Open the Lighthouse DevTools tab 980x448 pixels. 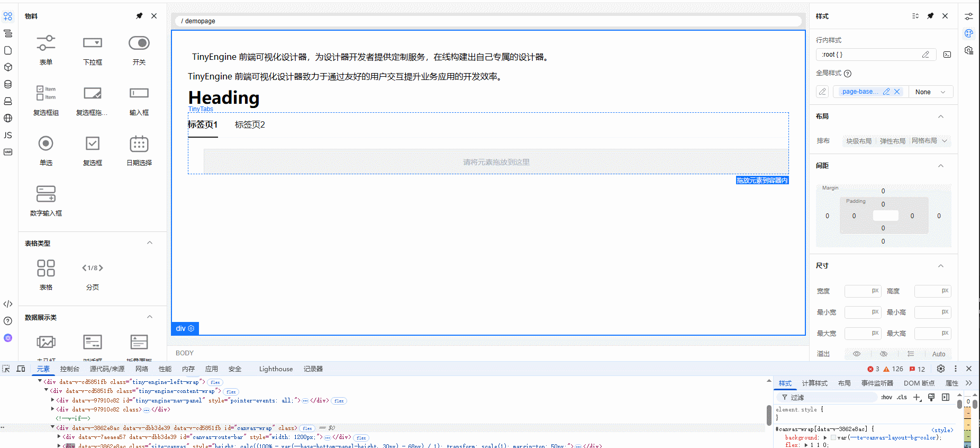[x=276, y=369]
